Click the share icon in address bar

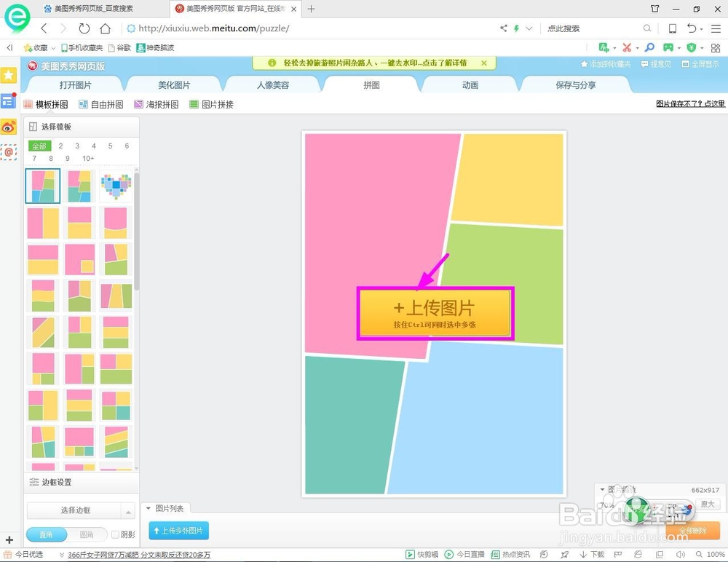pyautogui.click(x=504, y=28)
